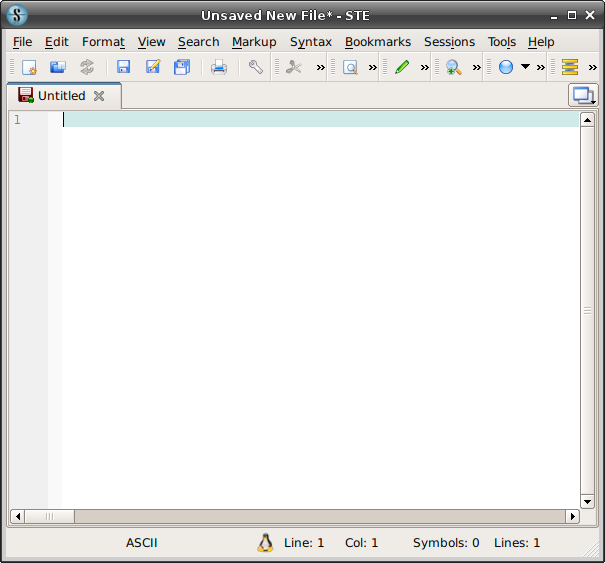Minimize the STE window

pyautogui.click(x=554, y=16)
